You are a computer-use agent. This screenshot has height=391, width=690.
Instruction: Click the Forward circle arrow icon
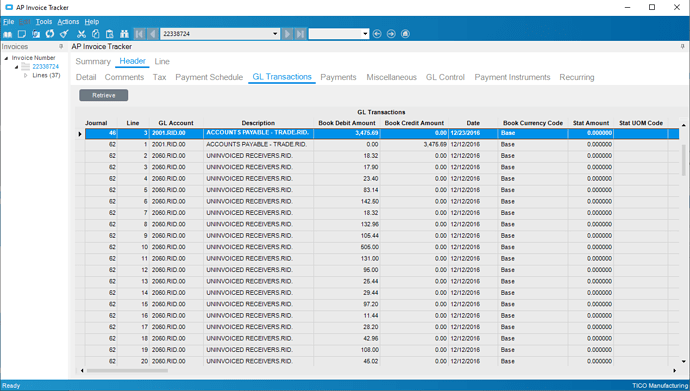point(391,34)
